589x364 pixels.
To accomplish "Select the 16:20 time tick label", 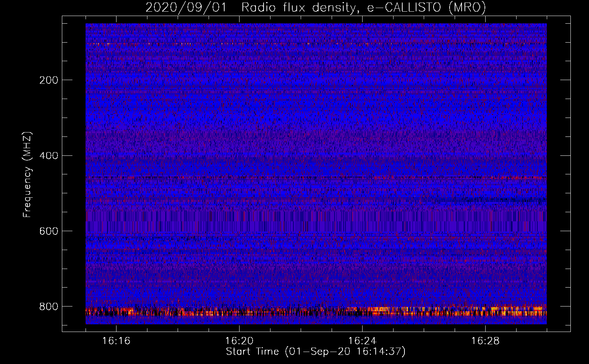I will [239, 341].
